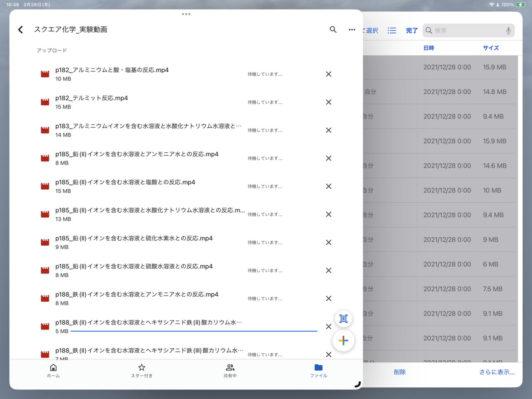
Task: Open the ホーム tab
Action: [53, 370]
